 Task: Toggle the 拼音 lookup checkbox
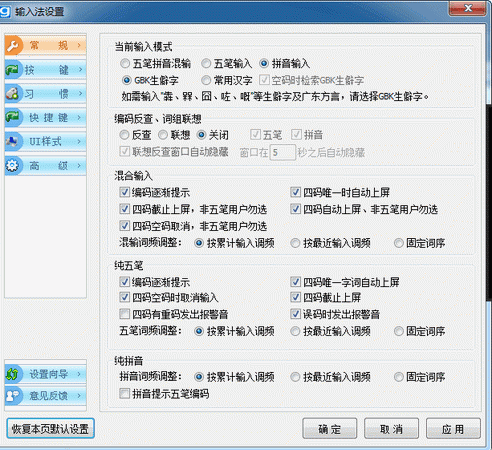pos(307,135)
